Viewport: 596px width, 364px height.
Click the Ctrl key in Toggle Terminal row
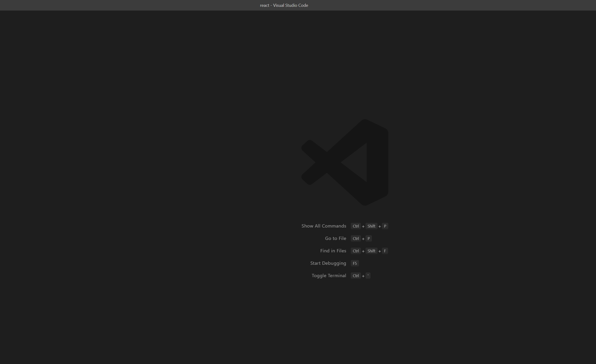point(355,276)
